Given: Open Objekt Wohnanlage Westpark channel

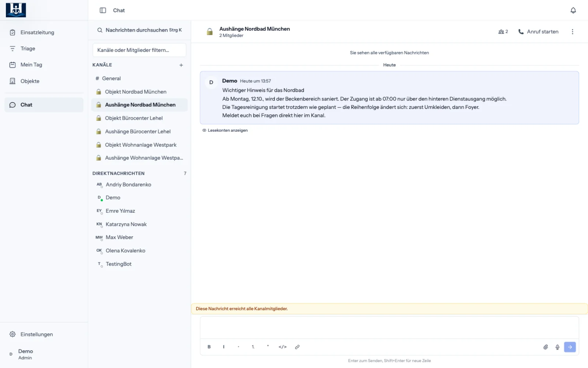Looking at the screenshot, I should [140, 145].
